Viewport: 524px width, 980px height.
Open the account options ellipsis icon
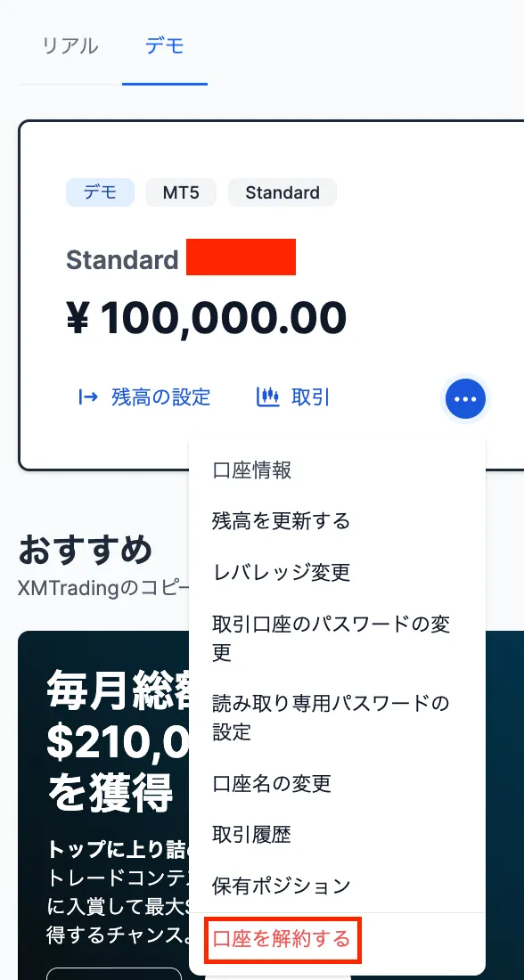[x=465, y=399]
